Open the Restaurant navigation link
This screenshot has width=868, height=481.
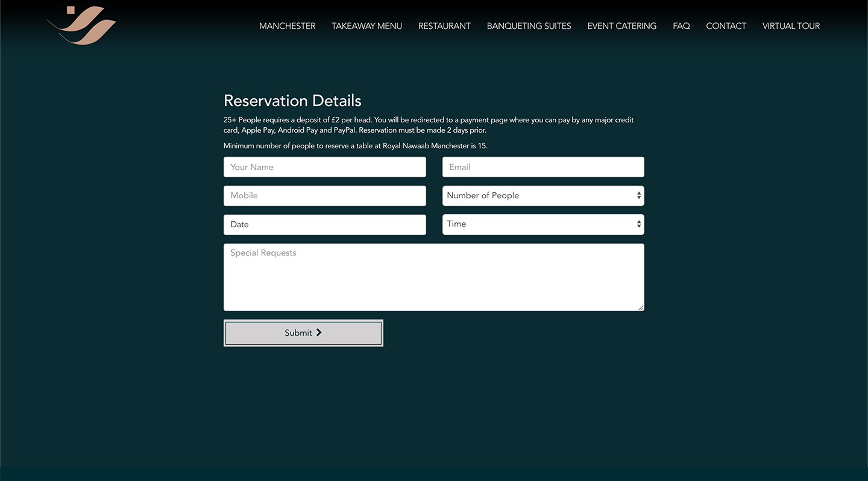click(x=444, y=26)
